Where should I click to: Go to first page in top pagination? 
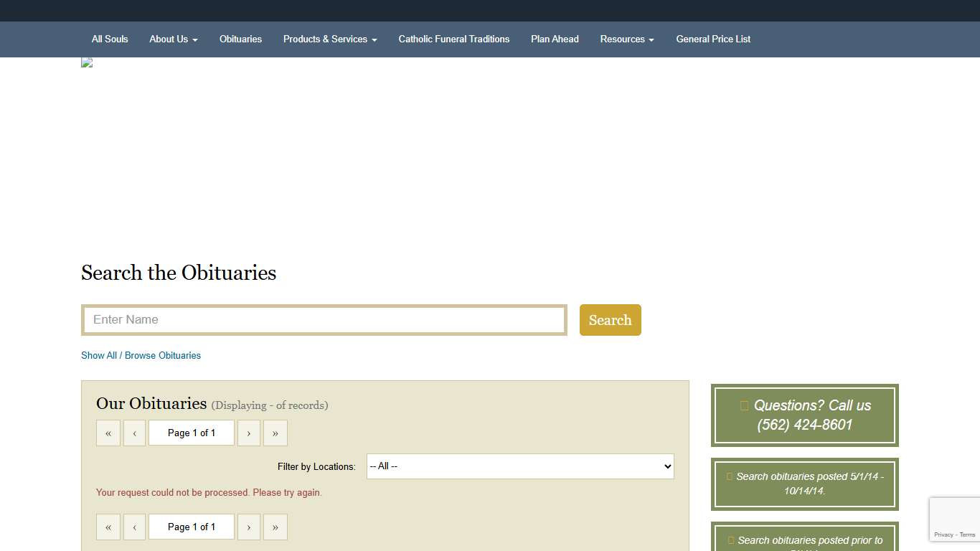click(108, 433)
